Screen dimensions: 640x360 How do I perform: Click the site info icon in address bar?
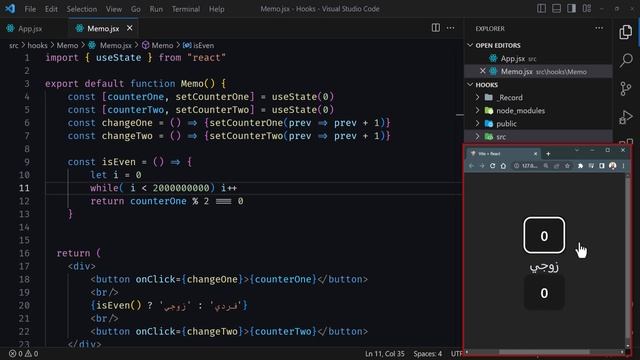click(516, 166)
